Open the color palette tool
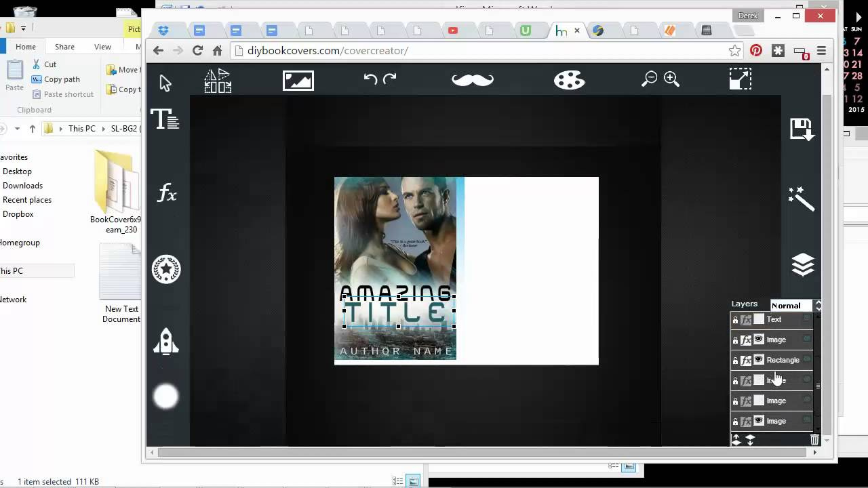Screen dimensions: 868x488 [x=569, y=80]
